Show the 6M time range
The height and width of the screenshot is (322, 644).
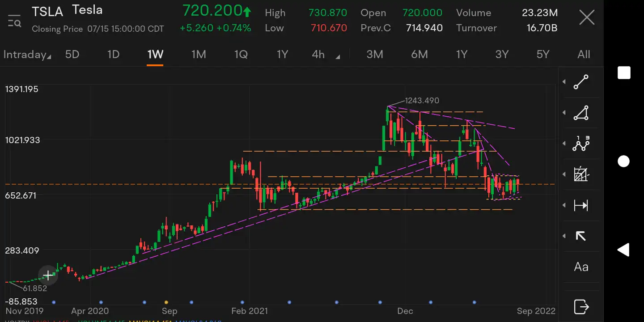click(x=419, y=55)
